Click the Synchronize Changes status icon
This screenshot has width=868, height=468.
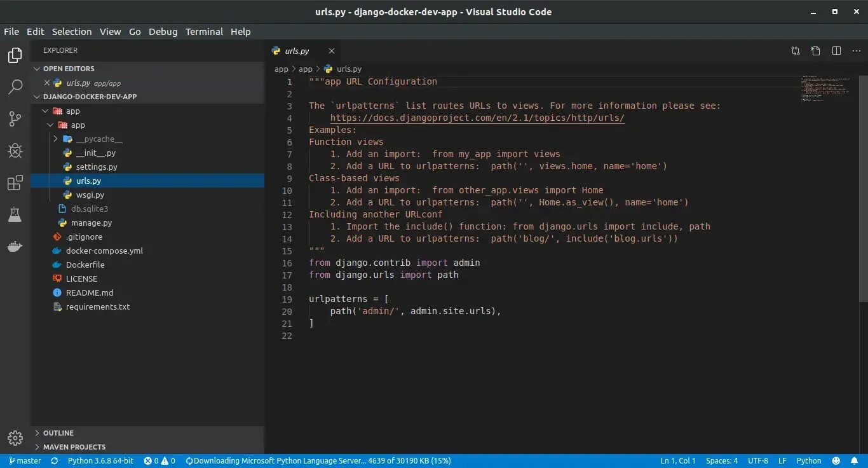tap(55, 461)
